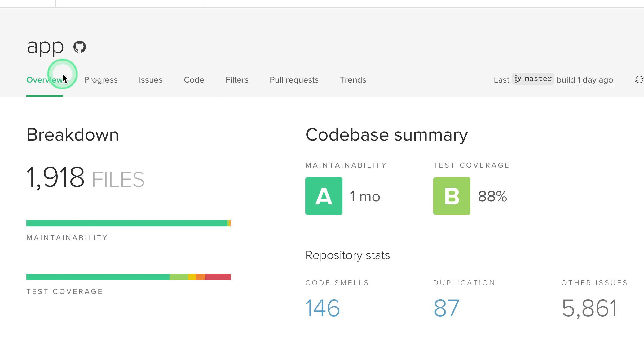Image resolution: width=644 pixels, height=337 pixels.
Task: Open the 87 duplication issues link
Action: [x=446, y=308]
